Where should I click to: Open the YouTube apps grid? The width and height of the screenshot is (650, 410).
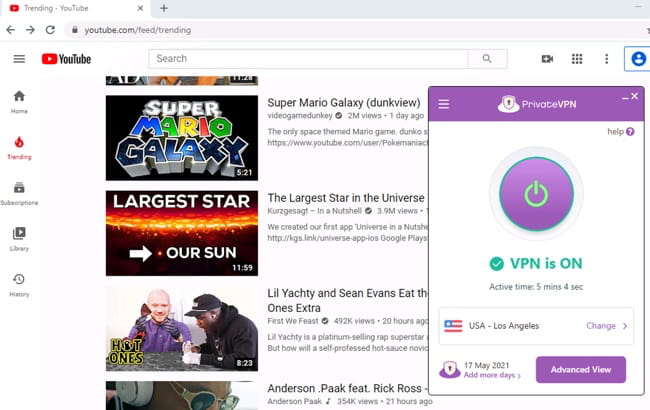577,59
